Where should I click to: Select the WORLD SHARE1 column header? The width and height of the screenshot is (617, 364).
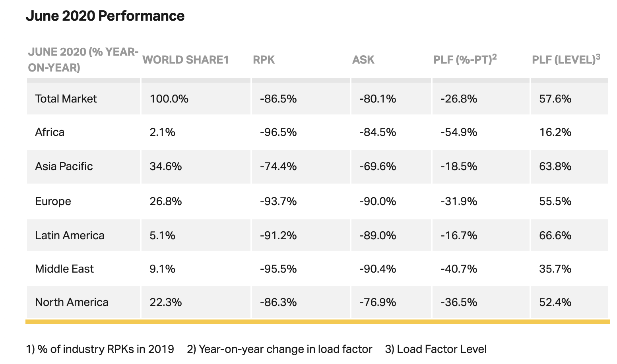coord(186,60)
